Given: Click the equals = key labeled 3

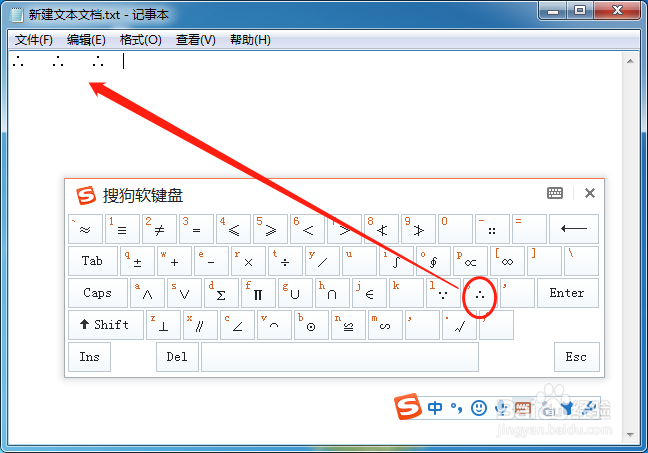Looking at the screenshot, I should tap(196, 229).
